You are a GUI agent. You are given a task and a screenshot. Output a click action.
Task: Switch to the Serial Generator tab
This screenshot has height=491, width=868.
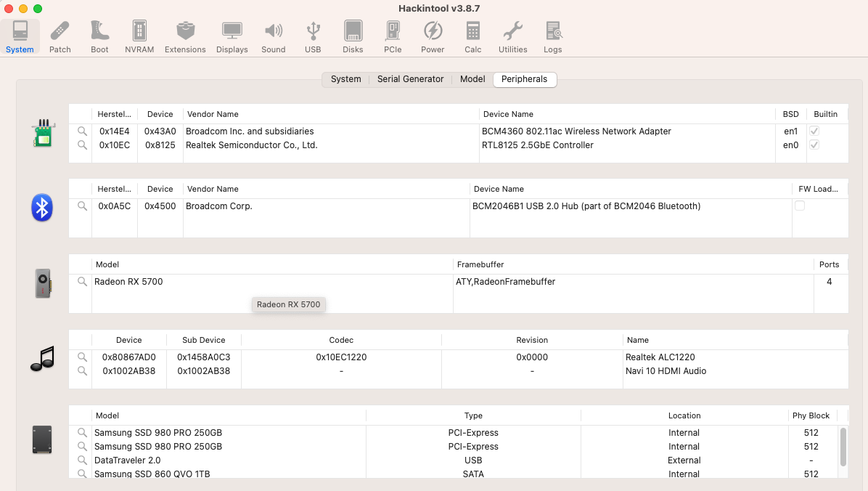point(410,79)
